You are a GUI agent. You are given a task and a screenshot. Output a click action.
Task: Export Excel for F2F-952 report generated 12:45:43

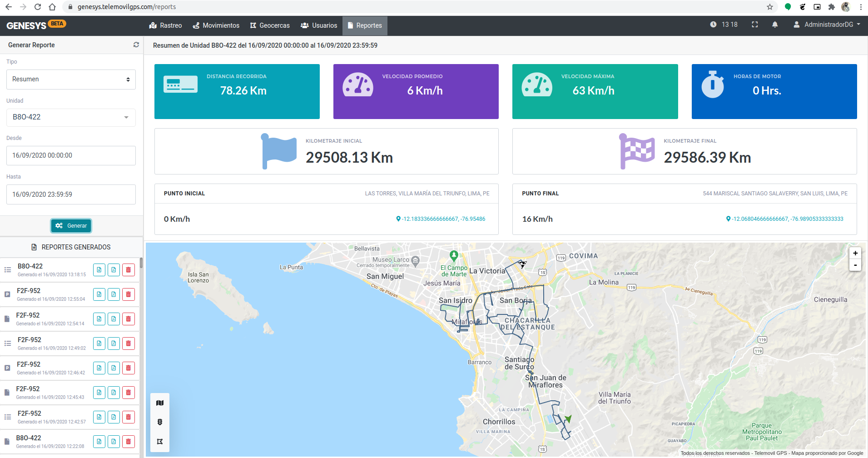[99, 393]
